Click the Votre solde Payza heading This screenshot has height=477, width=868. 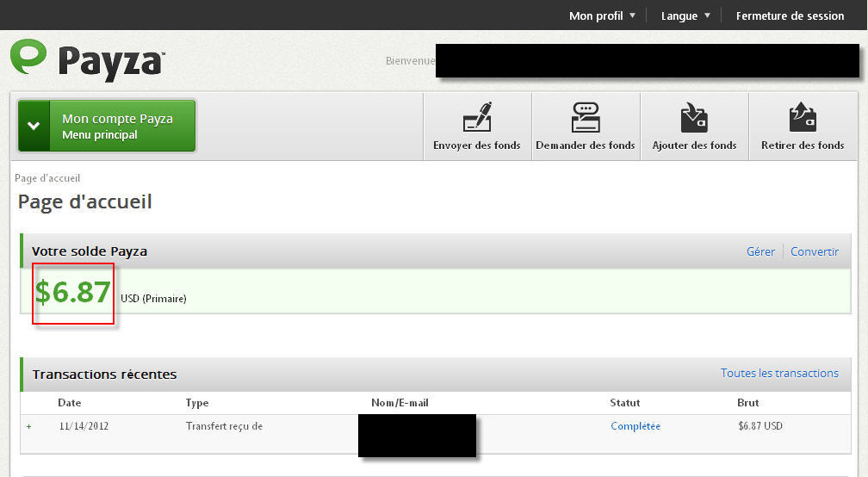[90, 251]
